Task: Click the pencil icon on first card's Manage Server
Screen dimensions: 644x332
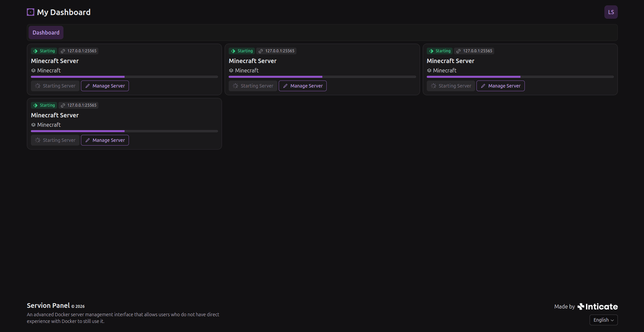Action: 88,86
